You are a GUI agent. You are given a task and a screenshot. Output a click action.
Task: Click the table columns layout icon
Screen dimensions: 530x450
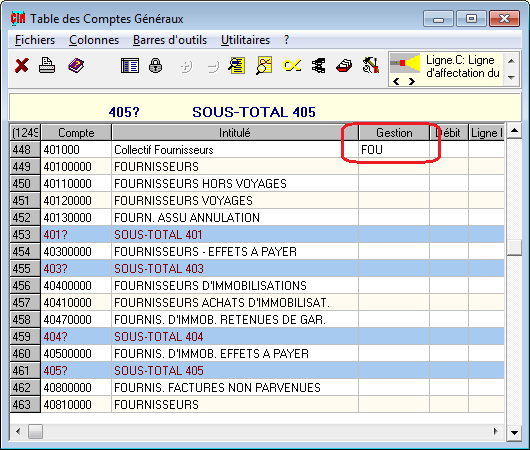130,66
